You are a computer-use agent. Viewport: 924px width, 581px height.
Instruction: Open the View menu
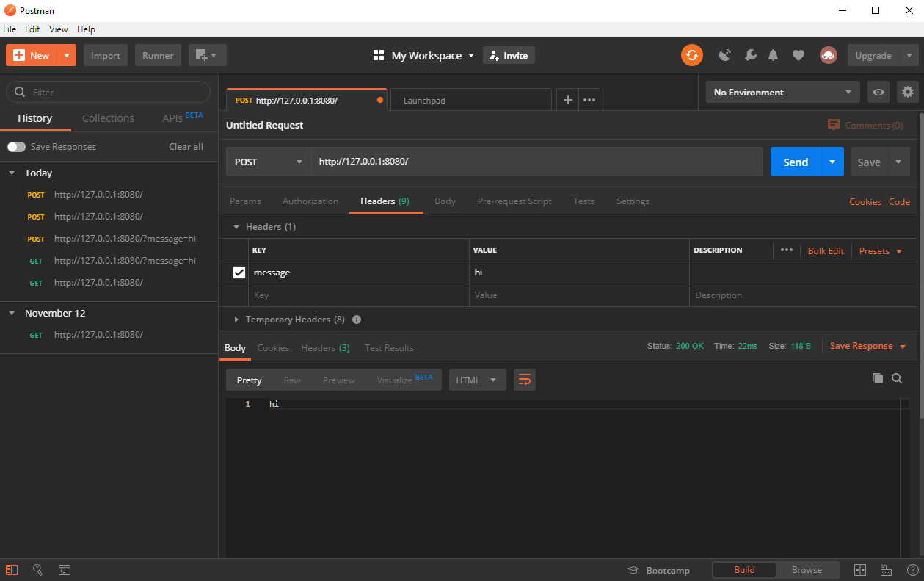(59, 29)
